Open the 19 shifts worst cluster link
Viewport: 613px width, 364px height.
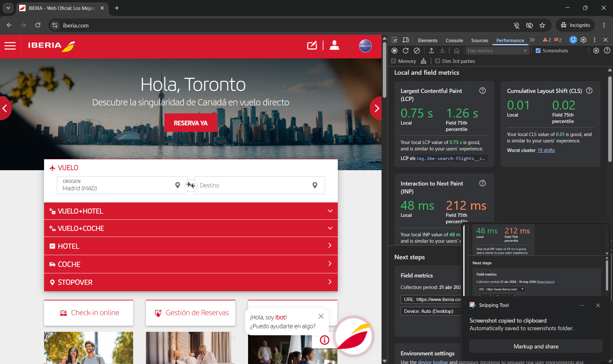click(x=546, y=150)
